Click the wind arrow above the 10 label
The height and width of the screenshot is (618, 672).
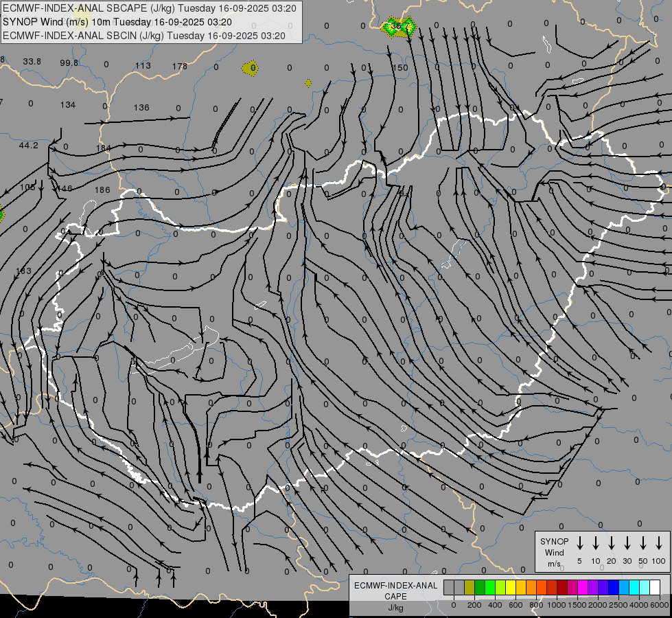tap(595, 543)
